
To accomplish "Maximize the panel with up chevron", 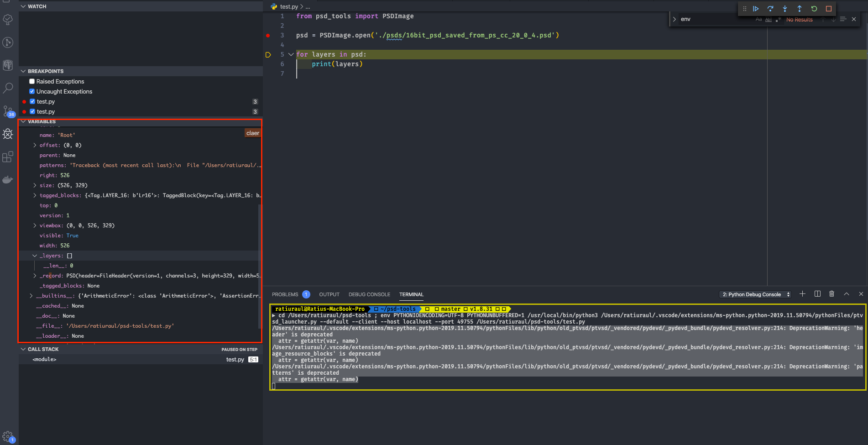I will (x=847, y=294).
